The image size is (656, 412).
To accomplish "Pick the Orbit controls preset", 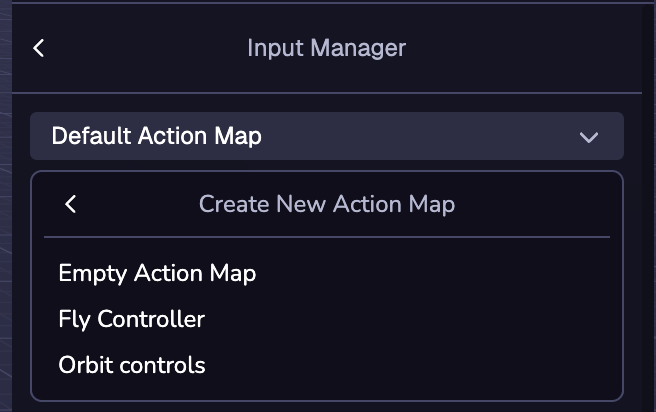I will 132,365.
